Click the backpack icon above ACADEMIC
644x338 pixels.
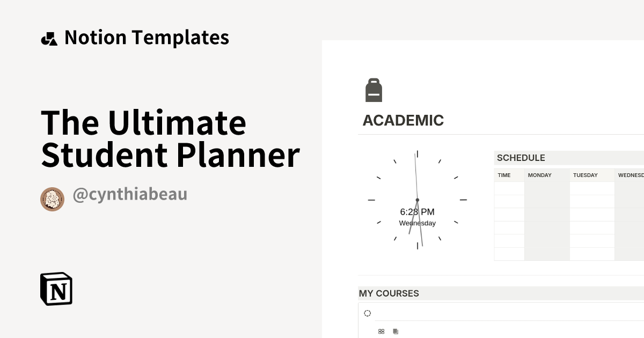pos(374,89)
